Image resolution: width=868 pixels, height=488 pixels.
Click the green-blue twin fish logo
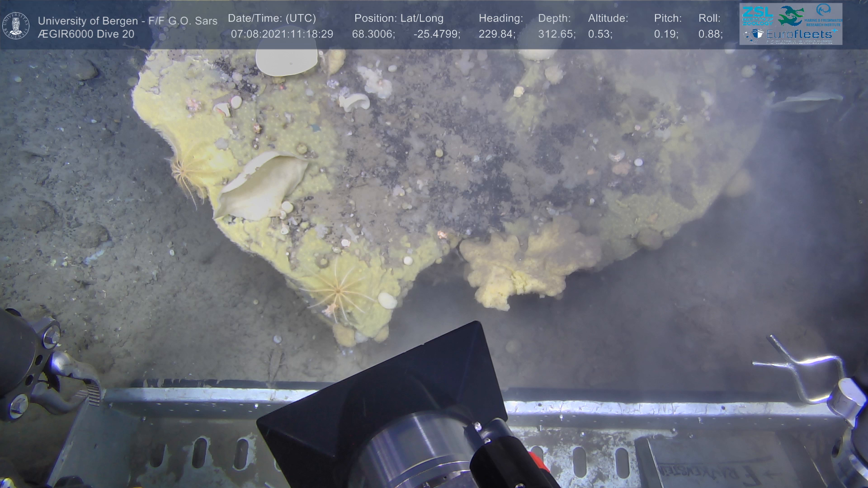click(x=791, y=16)
